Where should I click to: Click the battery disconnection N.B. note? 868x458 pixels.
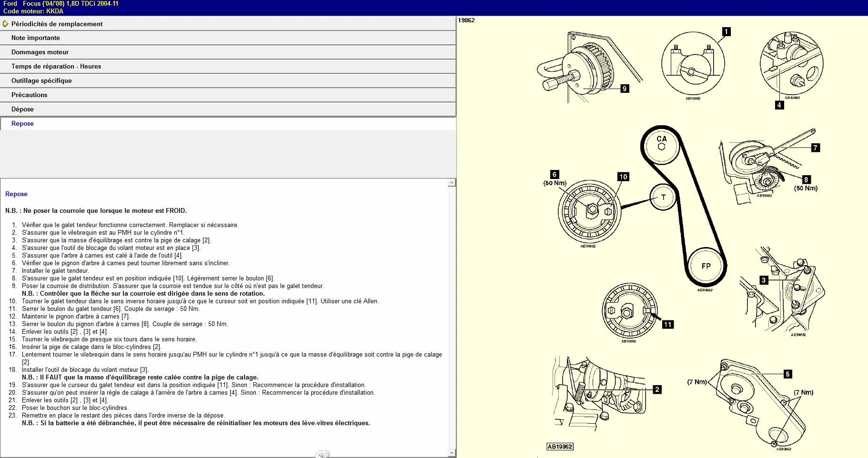196,423
